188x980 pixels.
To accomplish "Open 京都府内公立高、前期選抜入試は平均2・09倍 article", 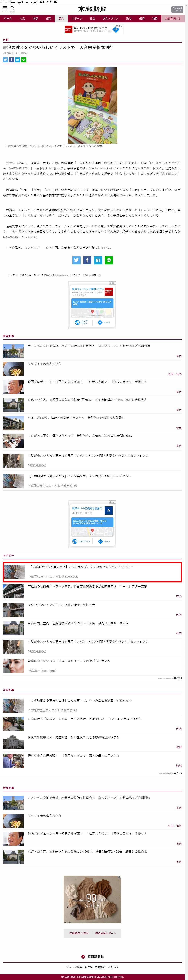I will click(x=78, y=623).
